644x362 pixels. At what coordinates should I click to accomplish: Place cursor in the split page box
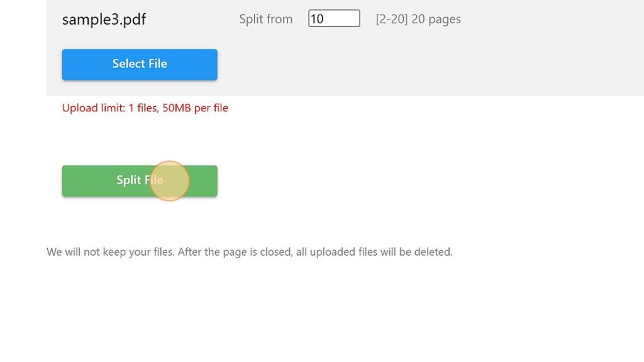click(x=334, y=19)
